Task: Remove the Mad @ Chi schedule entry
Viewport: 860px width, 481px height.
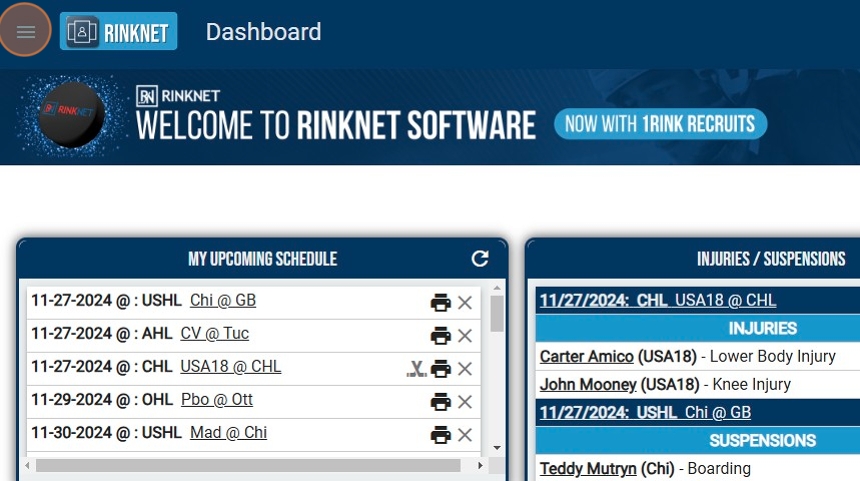Action: point(465,435)
